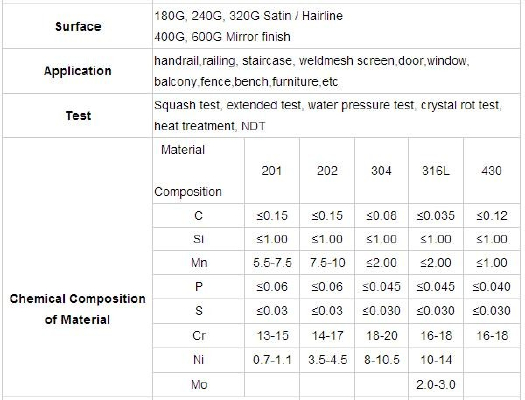Click the Mn row label

(199, 262)
